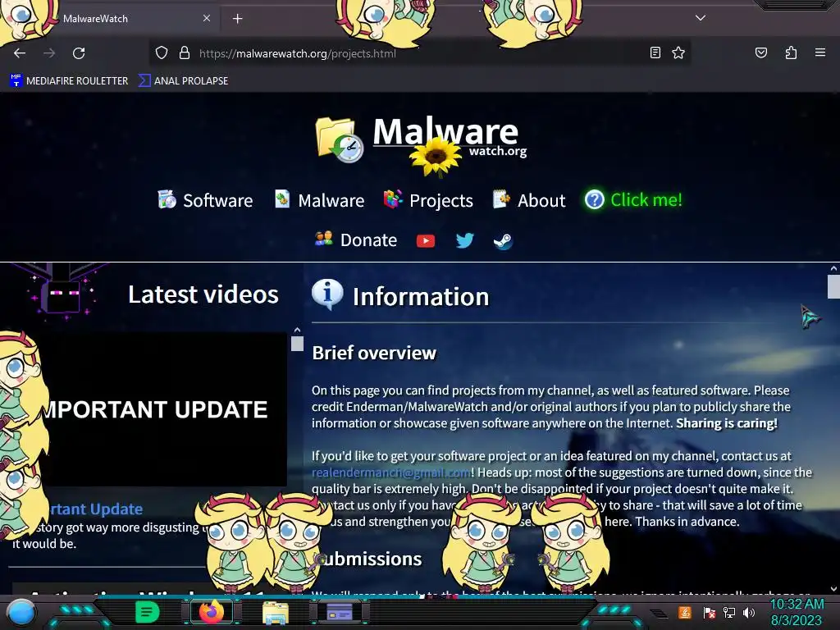The width and height of the screenshot is (840, 630).
Task: Click the bold Sharing is caring! text
Action: pos(727,423)
